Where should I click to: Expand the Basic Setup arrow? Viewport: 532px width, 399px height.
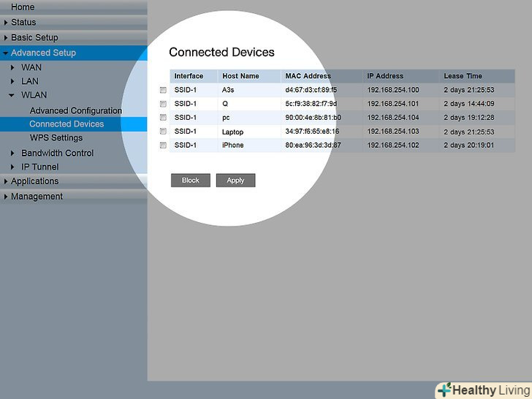pyautogui.click(x=6, y=38)
